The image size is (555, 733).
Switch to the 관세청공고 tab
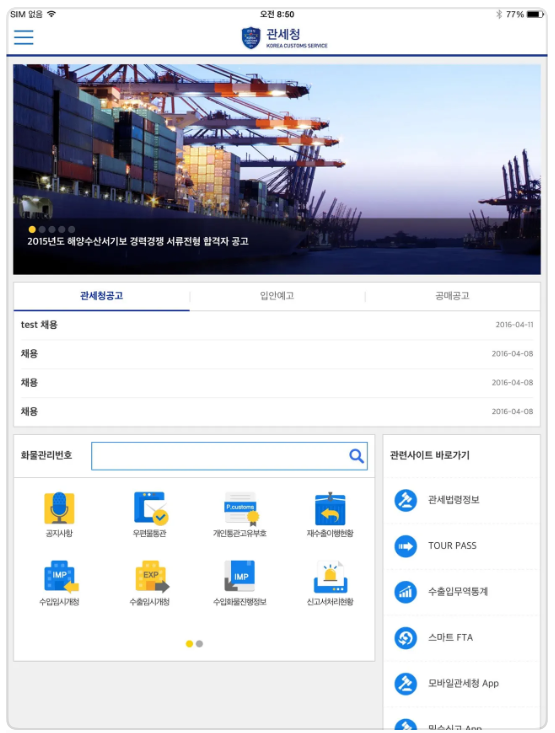(101, 296)
